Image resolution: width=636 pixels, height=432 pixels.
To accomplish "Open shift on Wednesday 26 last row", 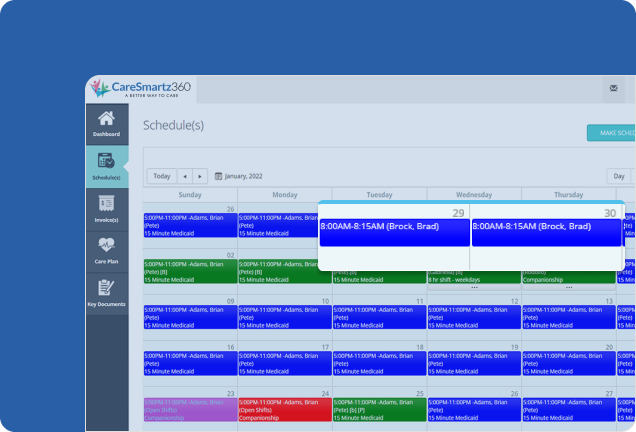I will pyautogui.click(x=474, y=410).
